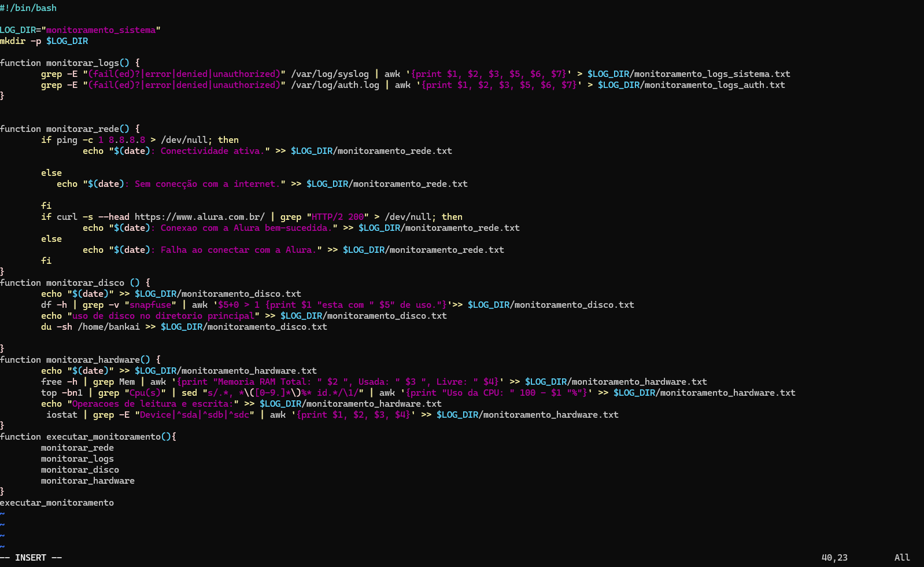Click monitorar_rede call inside executar_monitoramento
Viewport: 924px width, 567px height.
[x=77, y=448]
